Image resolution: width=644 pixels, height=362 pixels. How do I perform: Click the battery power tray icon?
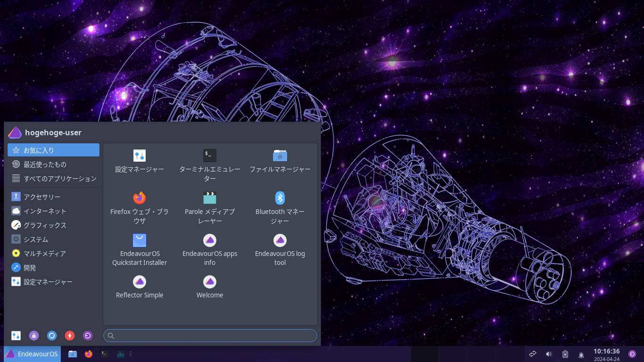pos(565,354)
